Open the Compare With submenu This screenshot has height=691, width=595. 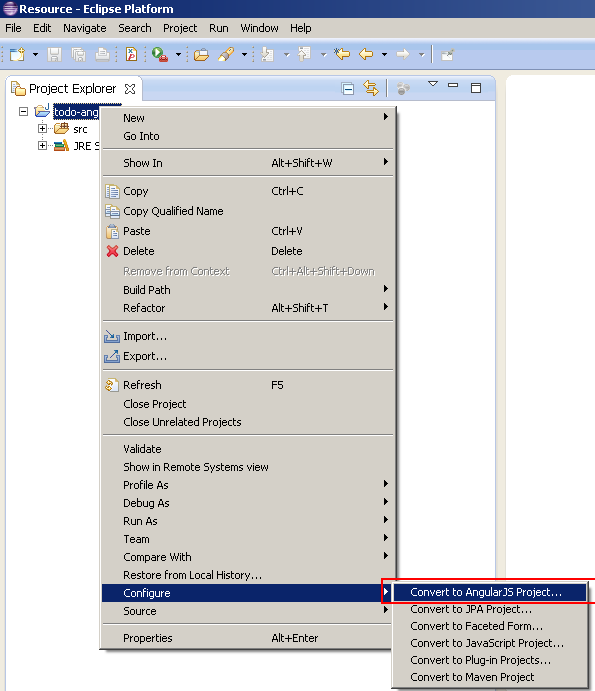coord(247,557)
